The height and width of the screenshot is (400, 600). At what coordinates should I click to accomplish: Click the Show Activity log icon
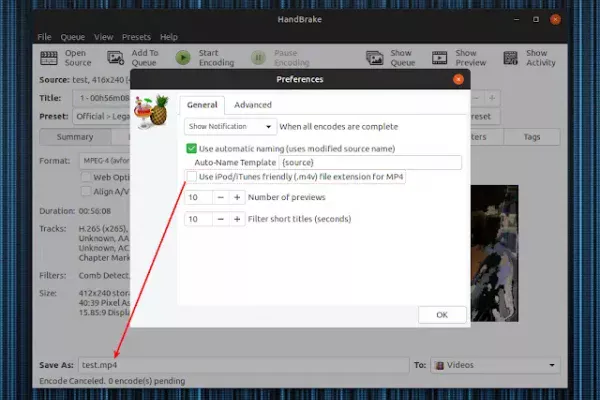point(510,58)
